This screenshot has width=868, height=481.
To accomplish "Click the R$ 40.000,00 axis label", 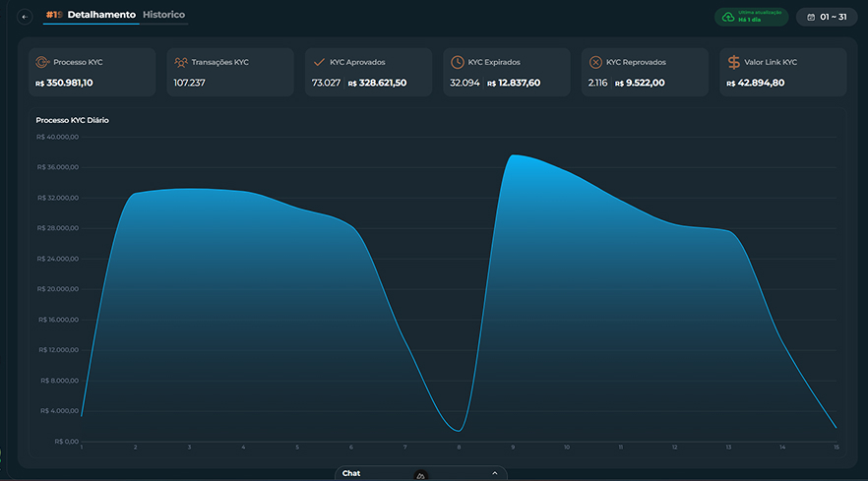I will [57, 138].
